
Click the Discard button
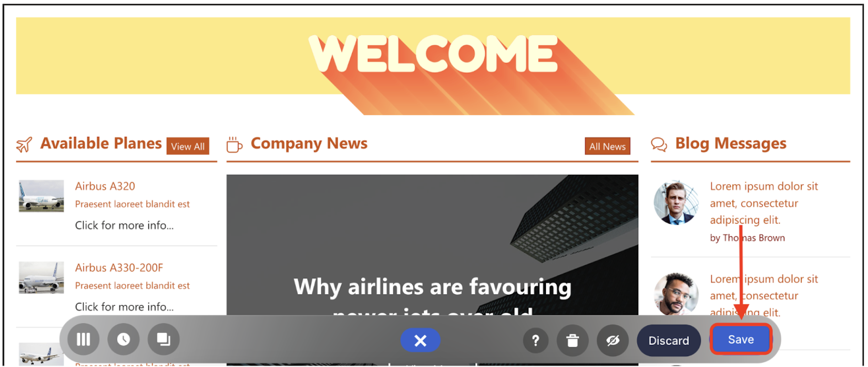coord(669,341)
